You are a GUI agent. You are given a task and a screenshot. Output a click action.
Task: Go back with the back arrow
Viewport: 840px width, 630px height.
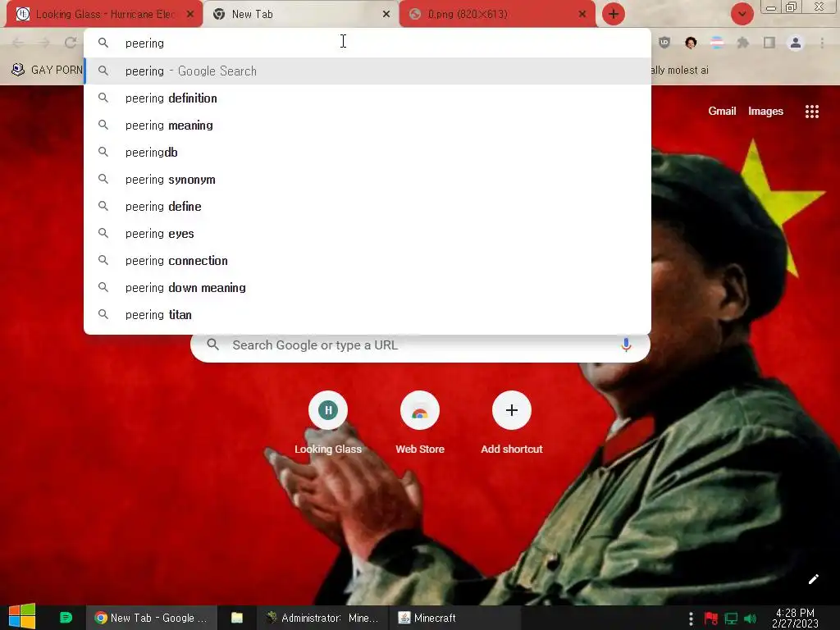pos(18,43)
